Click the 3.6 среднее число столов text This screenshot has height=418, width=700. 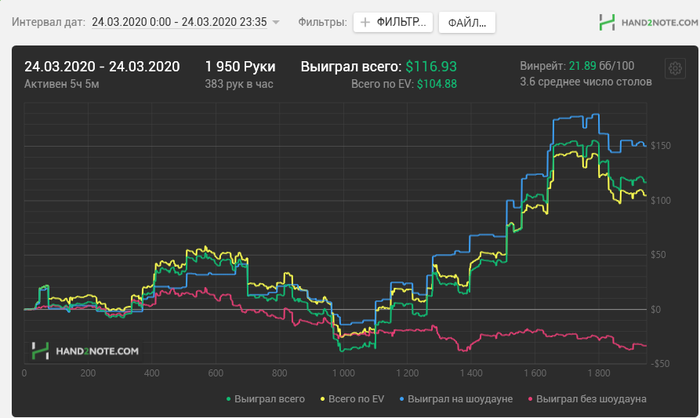(x=586, y=82)
